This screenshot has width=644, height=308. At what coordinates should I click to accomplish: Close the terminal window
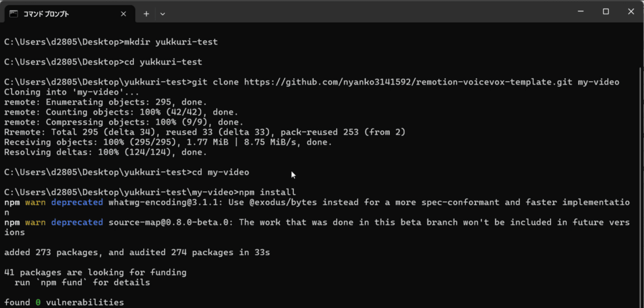(631, 11)
